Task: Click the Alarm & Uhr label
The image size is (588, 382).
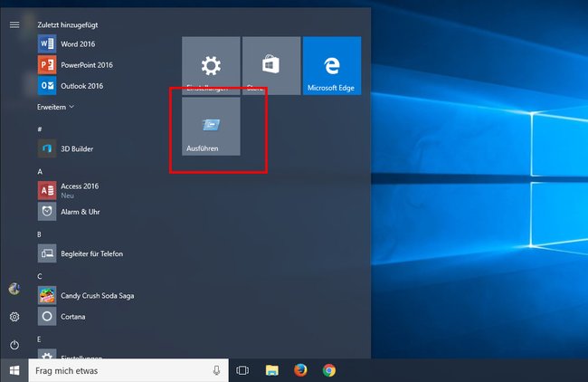Action: [81, 212]
